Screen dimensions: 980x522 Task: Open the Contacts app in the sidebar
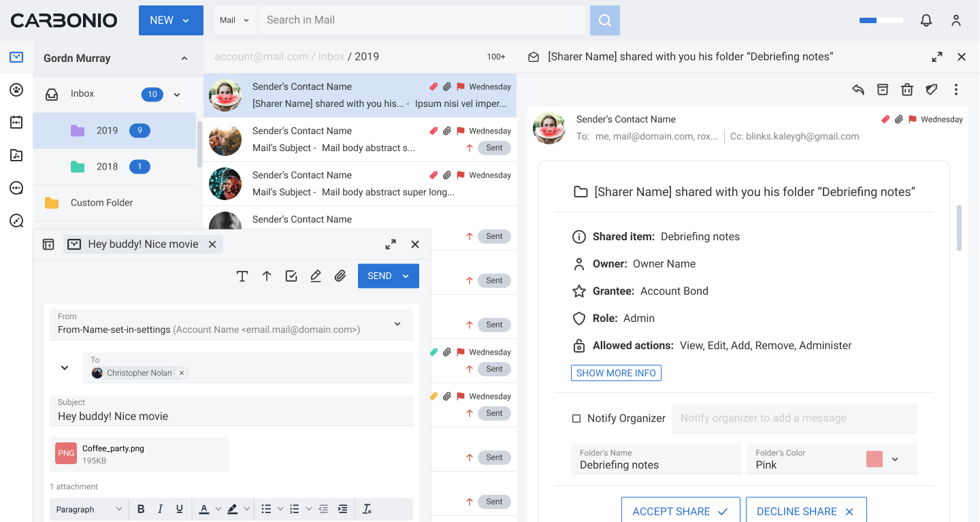pyautogui.click(x=16, y=89)
